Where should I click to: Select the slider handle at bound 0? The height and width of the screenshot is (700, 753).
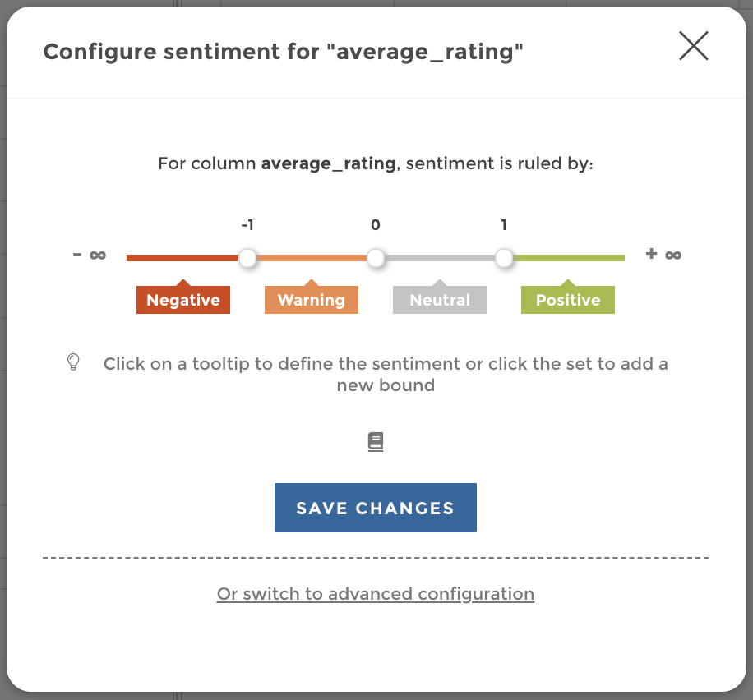[376, 259]
